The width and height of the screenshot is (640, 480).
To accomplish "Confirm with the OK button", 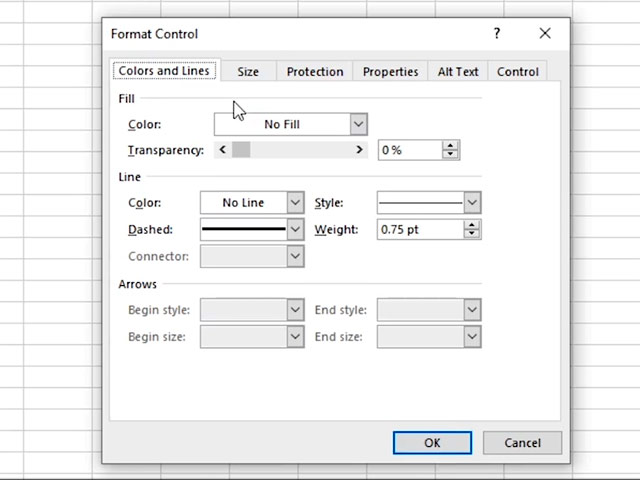I will tap(432, 443).
